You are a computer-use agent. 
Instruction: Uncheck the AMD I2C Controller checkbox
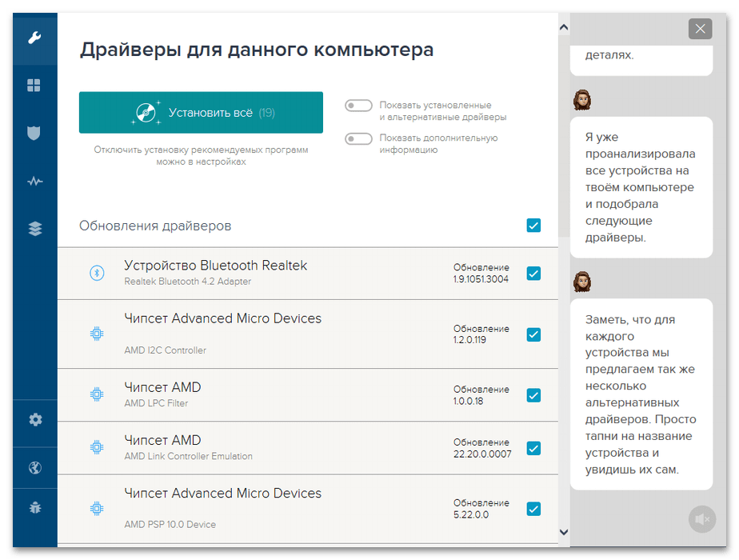point(533,334)
